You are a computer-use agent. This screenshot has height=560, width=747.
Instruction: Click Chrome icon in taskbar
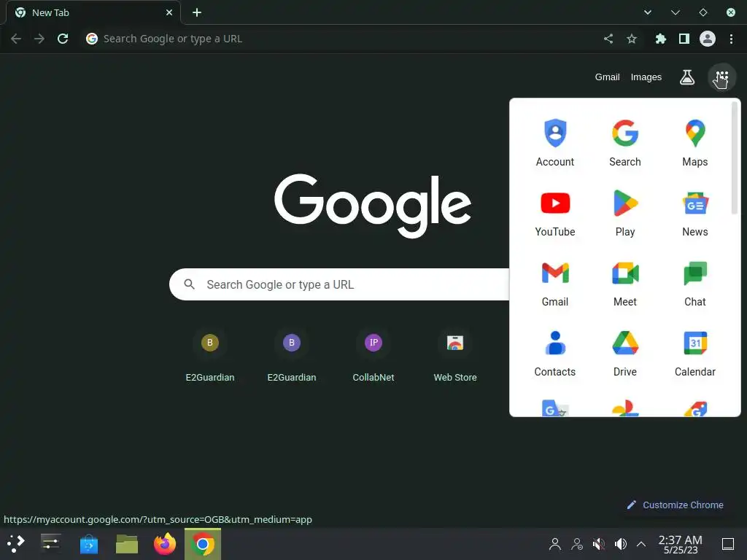[x=203, y=544]
